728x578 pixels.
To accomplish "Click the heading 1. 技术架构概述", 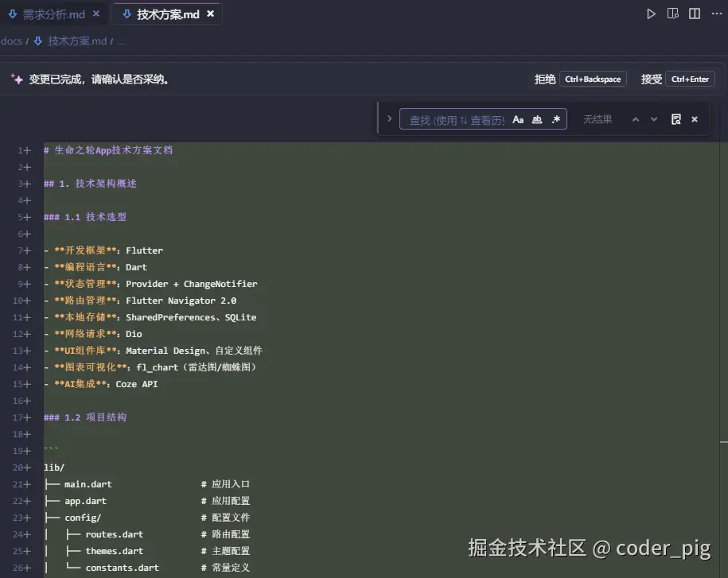I will (x=90, y=183).
